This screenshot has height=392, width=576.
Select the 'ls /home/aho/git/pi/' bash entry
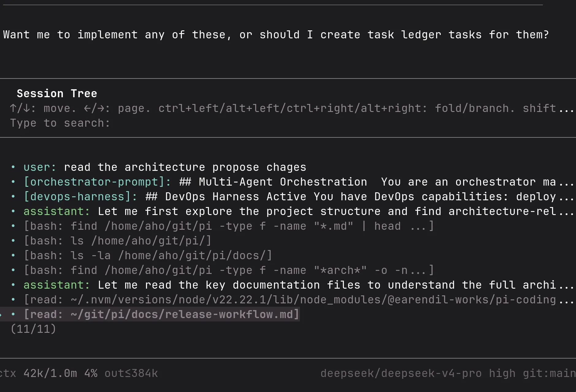(x=118, y=241)
